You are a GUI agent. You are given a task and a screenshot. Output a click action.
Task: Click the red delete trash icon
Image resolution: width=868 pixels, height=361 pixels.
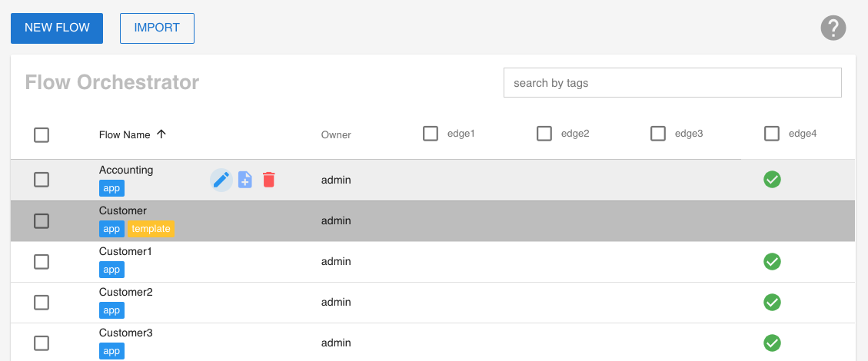click(268, 180)
